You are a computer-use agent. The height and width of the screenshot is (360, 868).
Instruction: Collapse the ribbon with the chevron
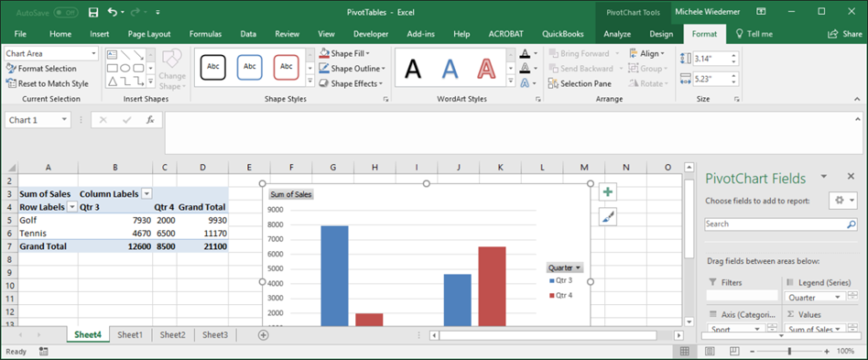pos(857,99)
